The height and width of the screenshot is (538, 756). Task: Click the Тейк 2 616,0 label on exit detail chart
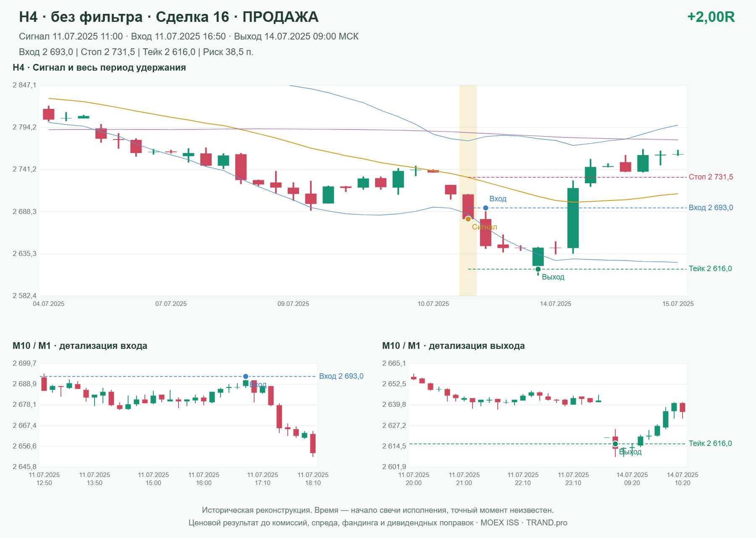point(710,443)
